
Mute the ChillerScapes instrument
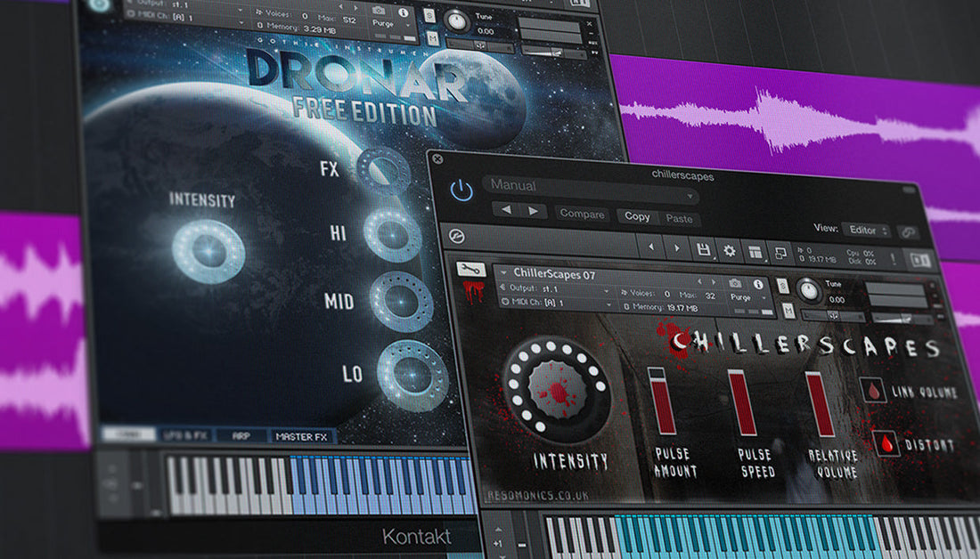pyautogui.click(x=788, y=310)
